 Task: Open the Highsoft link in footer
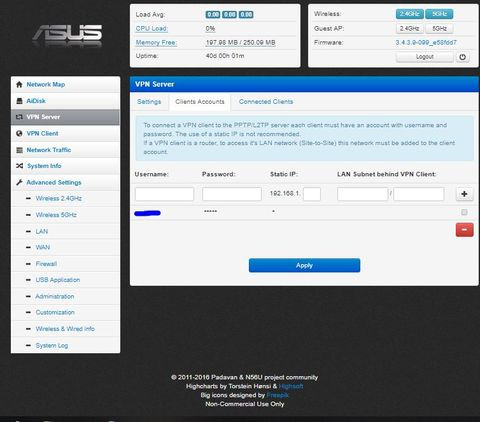point(291,386)
